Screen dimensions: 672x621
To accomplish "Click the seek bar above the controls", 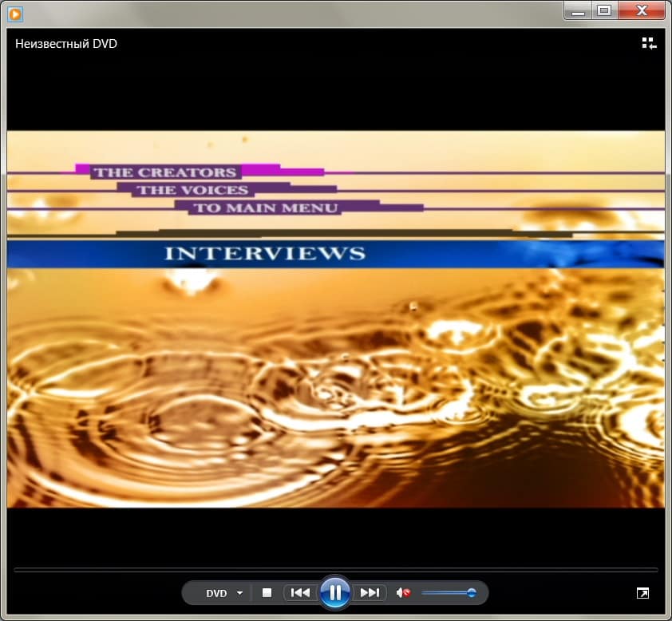I will (335, 570).
